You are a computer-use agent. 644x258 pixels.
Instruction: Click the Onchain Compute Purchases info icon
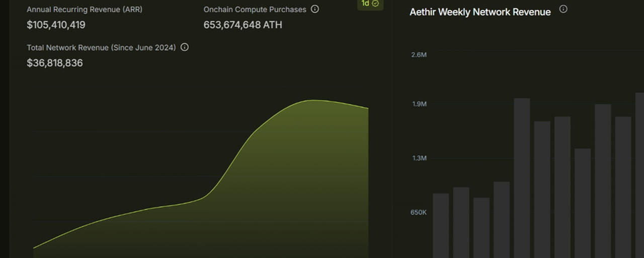tap(315, 9)
